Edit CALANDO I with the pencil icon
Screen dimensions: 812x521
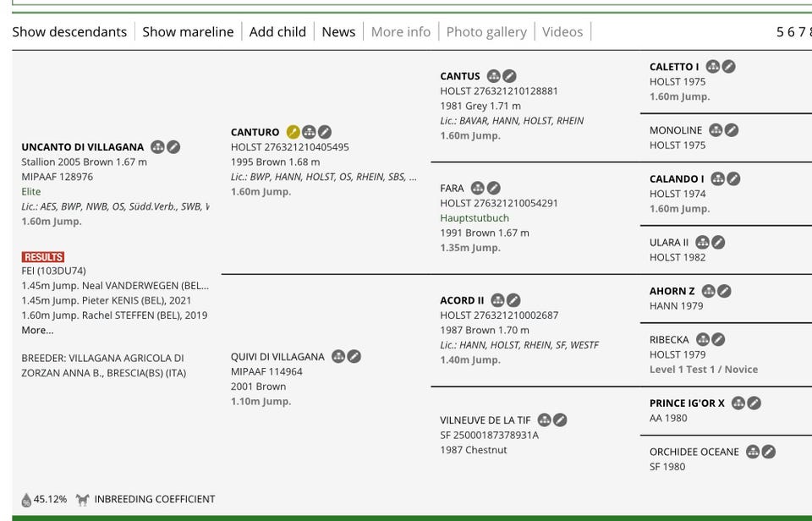tap(733, 178)
